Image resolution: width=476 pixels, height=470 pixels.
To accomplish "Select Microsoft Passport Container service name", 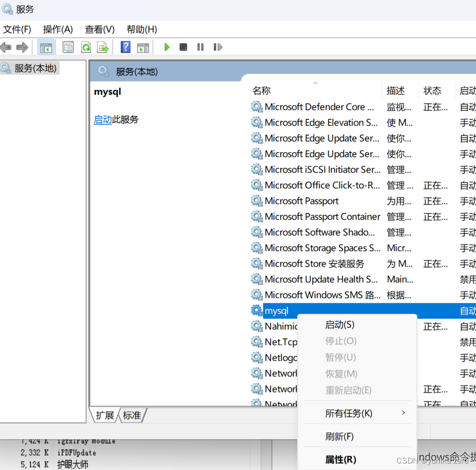I will 322,217.
